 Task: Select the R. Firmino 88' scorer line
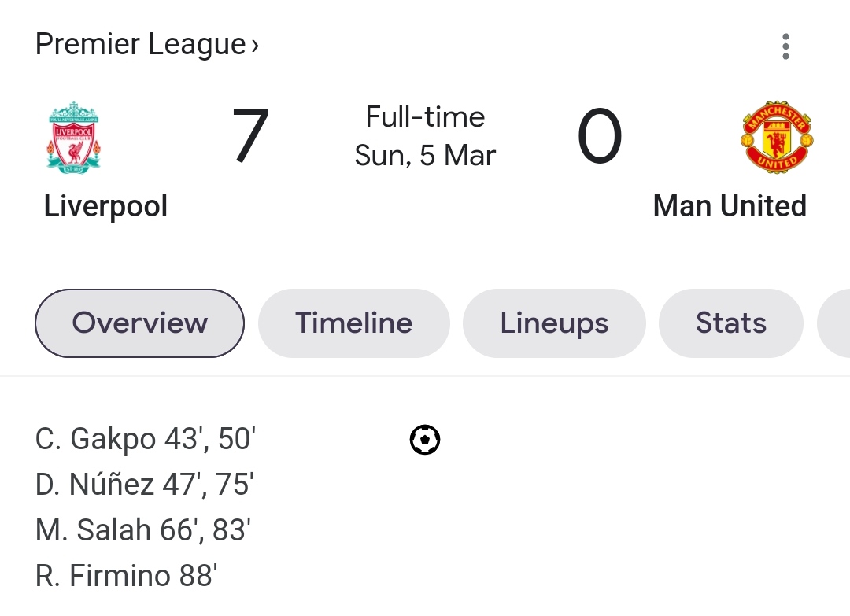coord(126,576)
